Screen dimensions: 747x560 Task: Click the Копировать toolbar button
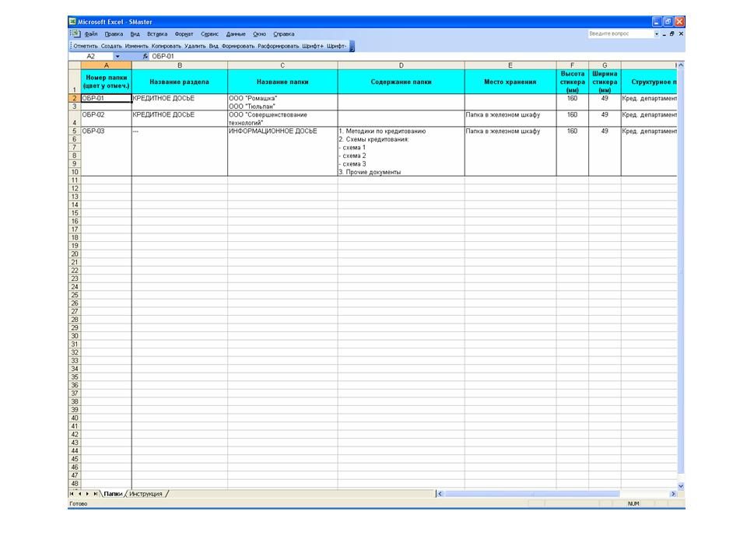[x=167, y=46]
